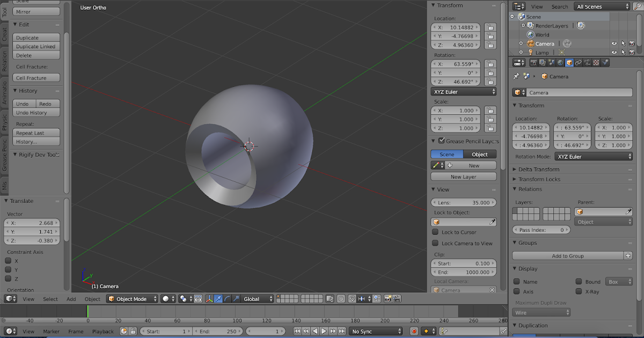Click the red record auto-keyframe button
644x338 pixels.
coord(414,332)
